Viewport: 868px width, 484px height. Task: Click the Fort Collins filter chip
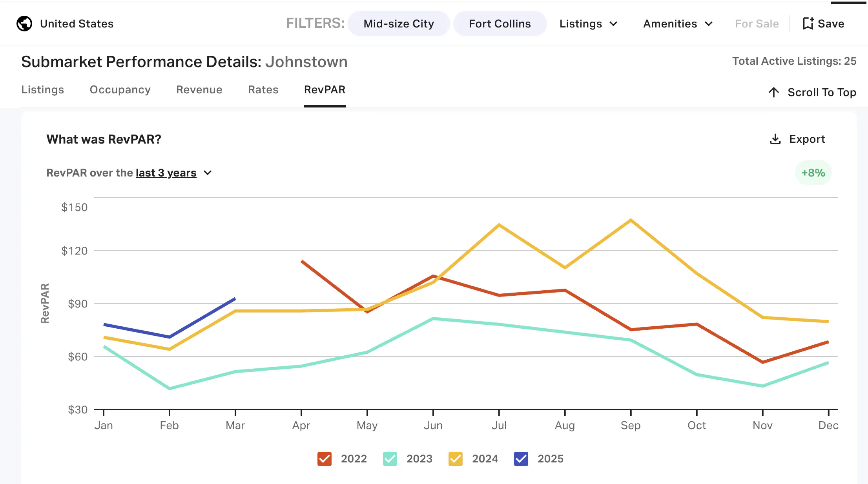500,24
